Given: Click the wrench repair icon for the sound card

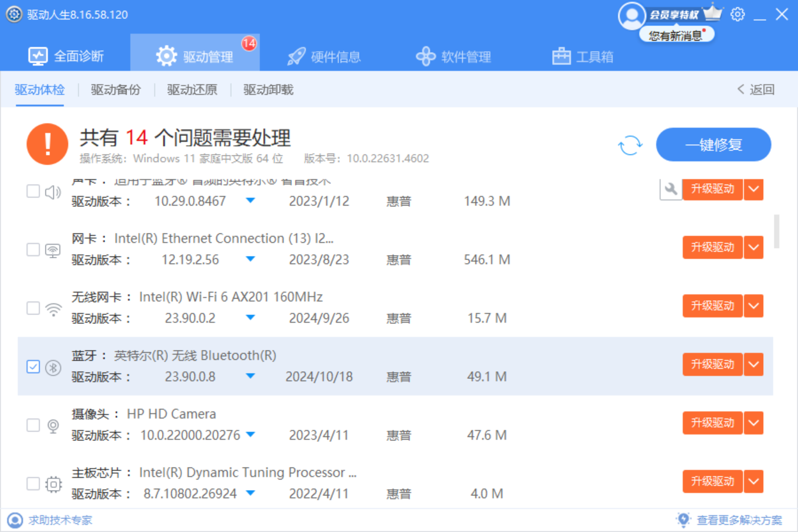Looking at the screenshot, I should click(670, 189).
